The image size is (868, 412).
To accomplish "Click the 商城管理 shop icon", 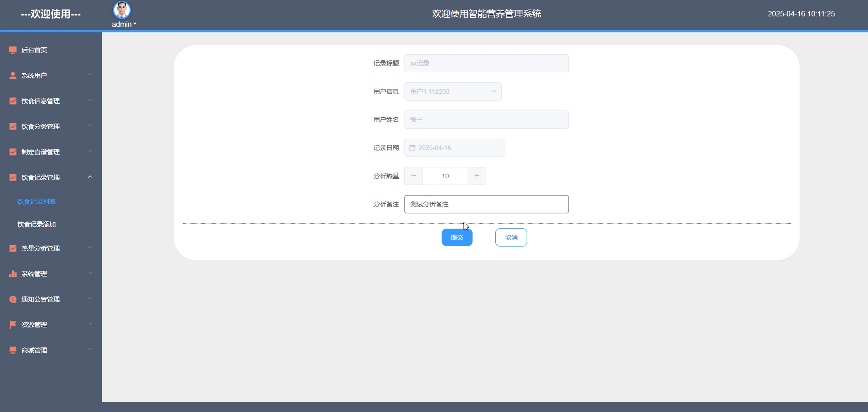I will [13, 350].
